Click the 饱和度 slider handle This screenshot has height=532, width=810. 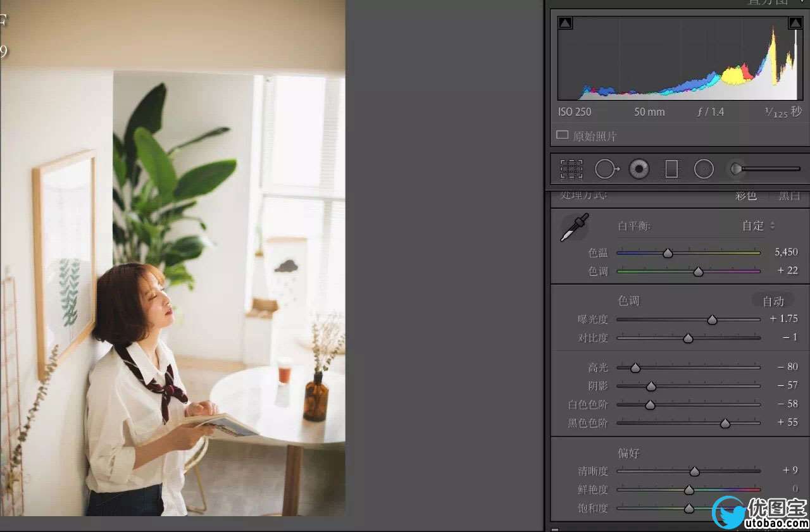(688, 508)
